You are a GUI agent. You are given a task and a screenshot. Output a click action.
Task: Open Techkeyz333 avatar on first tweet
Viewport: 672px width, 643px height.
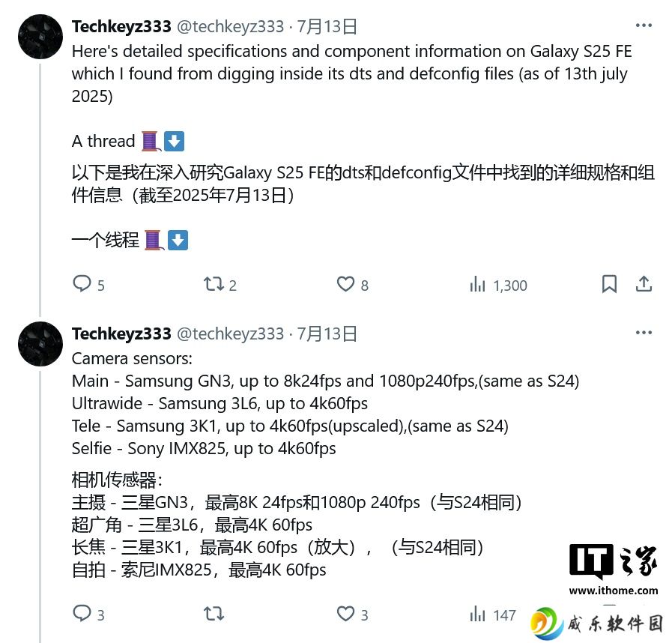(x=40, y=37)
